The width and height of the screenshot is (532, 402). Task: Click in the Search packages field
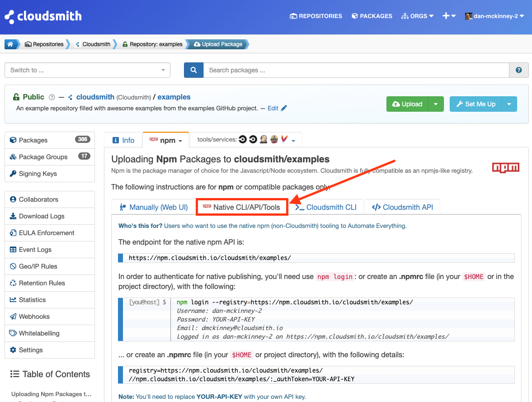[356, 70]
